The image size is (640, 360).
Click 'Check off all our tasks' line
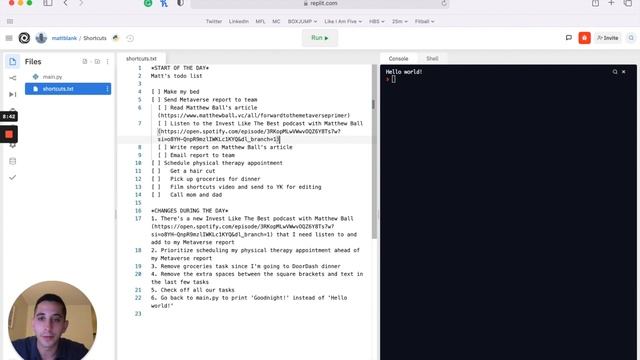click(x=193, y=290)
